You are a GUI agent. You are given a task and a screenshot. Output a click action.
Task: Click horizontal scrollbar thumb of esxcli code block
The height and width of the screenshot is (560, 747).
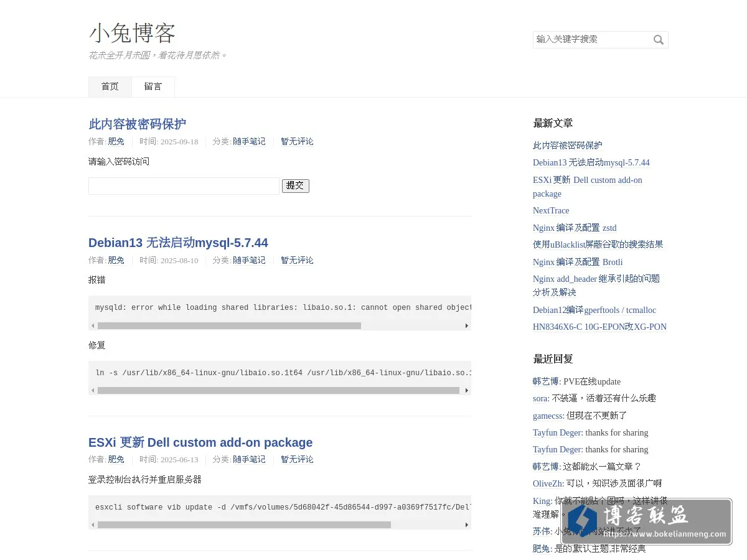point(244,525)
